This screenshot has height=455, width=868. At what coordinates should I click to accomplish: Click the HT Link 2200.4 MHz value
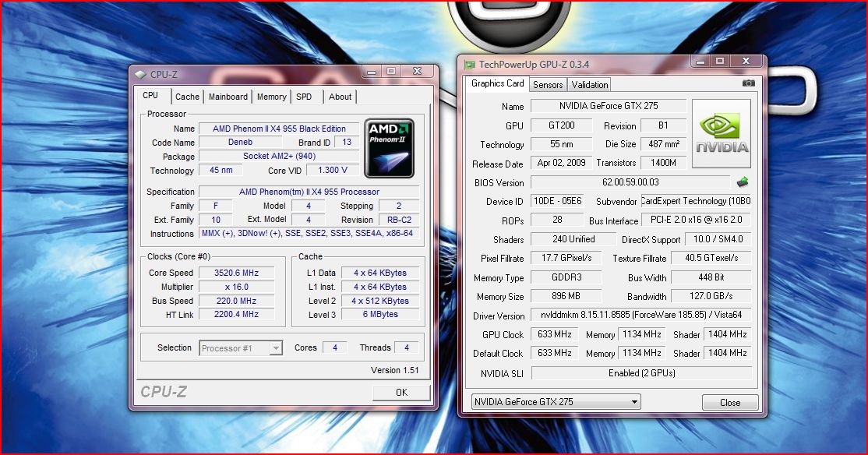236,315
